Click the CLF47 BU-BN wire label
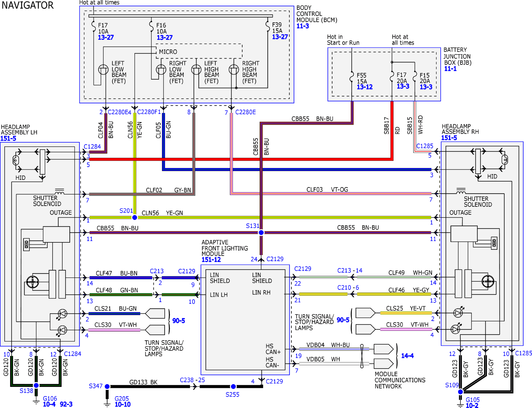 (117, 273)
